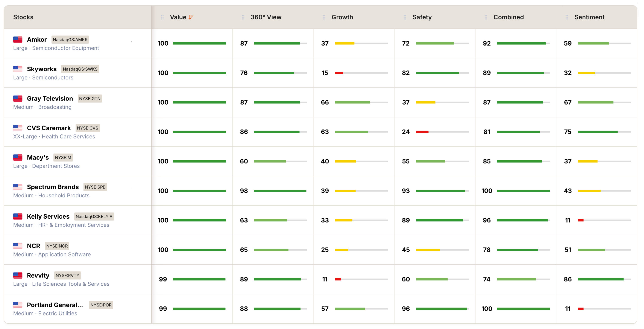
Task: Open the Gray Television stock page
Action: tap(50, 99)
